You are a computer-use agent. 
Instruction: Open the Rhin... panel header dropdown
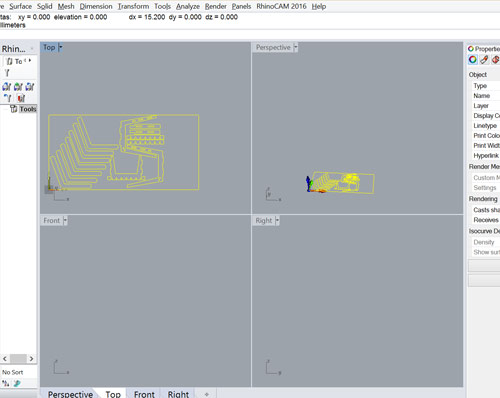32,49
